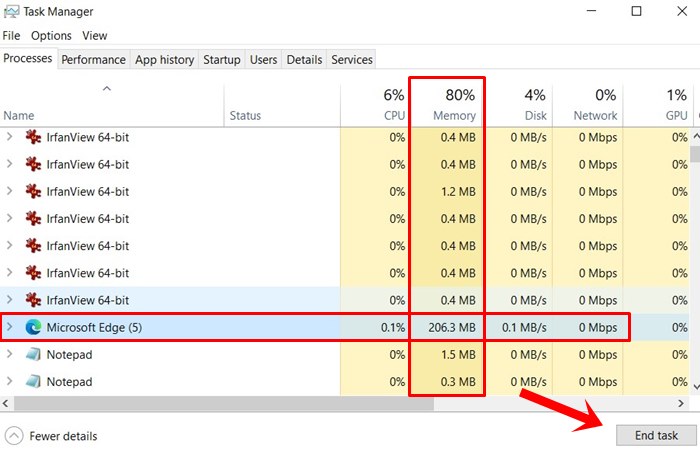Click the 1.2 MB memory cell

click(458, 192)
